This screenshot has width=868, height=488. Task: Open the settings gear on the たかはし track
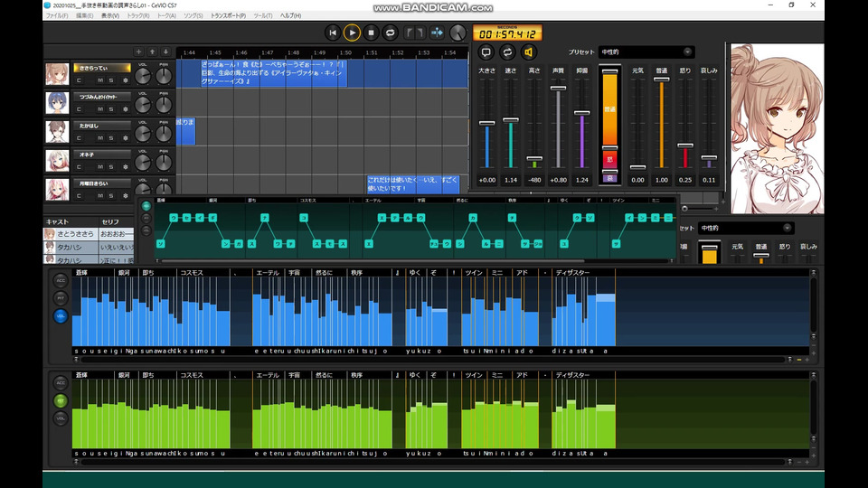click(124, 137)
